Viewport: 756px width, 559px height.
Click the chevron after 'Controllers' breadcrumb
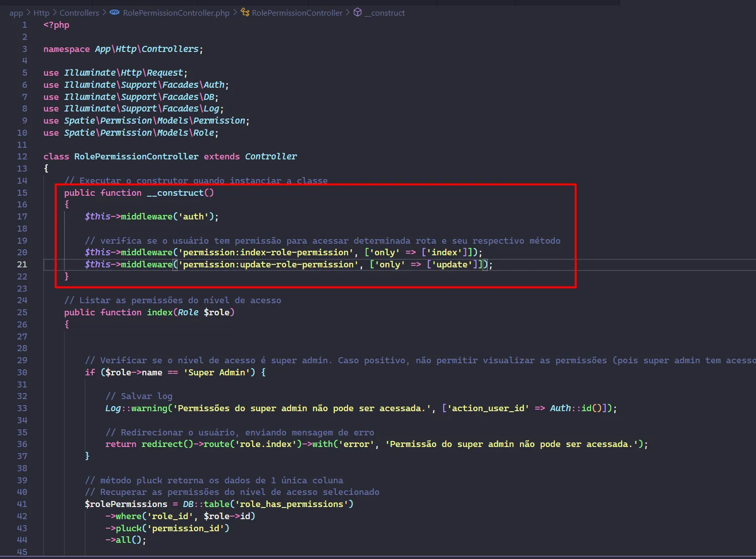pyautogui.click(x=104, y=13)
